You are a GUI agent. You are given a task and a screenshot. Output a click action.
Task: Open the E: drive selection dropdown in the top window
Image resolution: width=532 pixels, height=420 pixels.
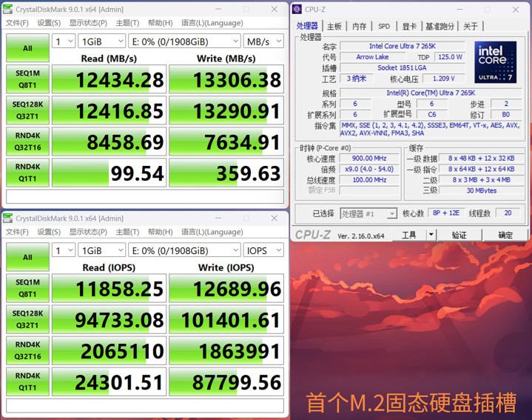coord(184,41)
